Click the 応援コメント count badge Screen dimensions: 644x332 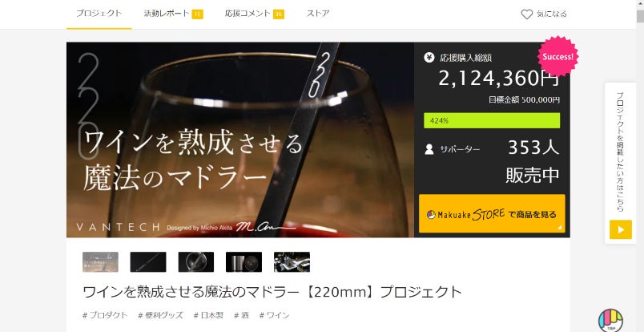(x=279, y=14)
